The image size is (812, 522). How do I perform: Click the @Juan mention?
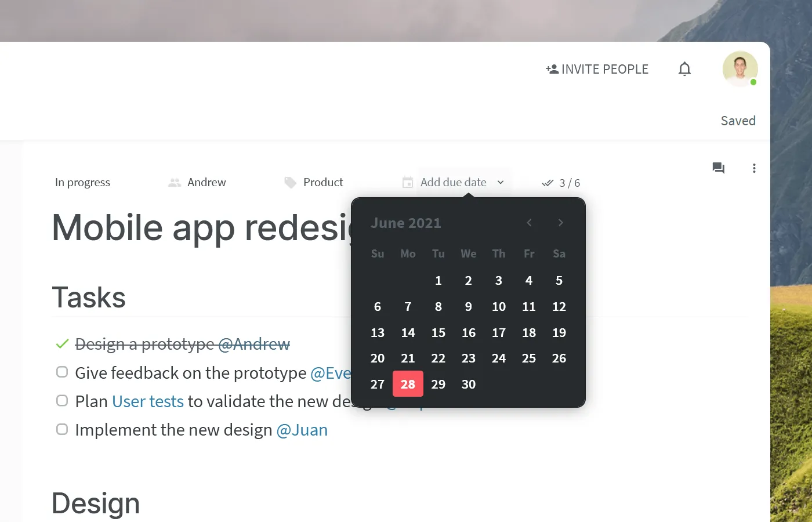[x=302, y=430]
